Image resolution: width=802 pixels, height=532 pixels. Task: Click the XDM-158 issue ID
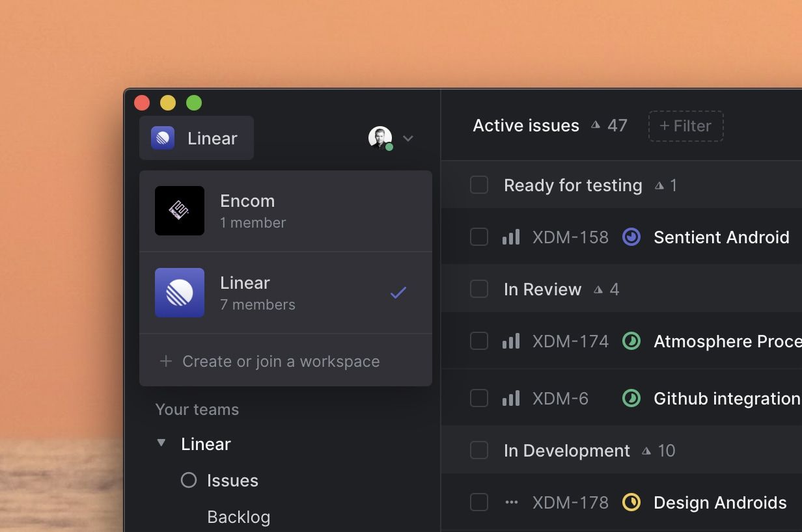pos(570,237)
